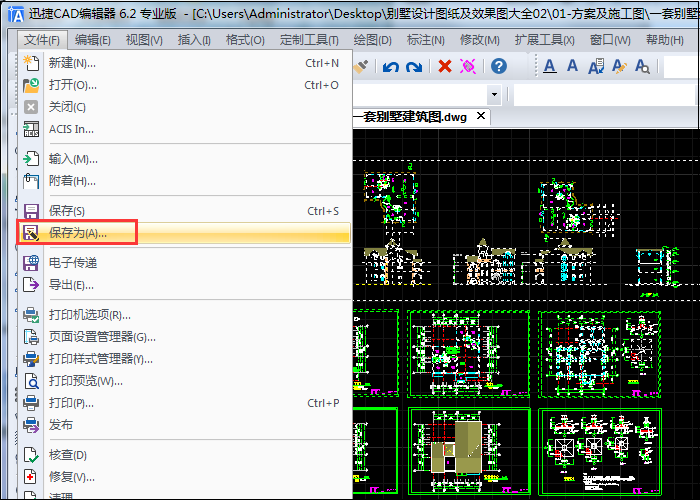700x500 pixels.
Task: Click the publish printer icon beside 发布
Action: pyautogui.click(x=31, y=425)
